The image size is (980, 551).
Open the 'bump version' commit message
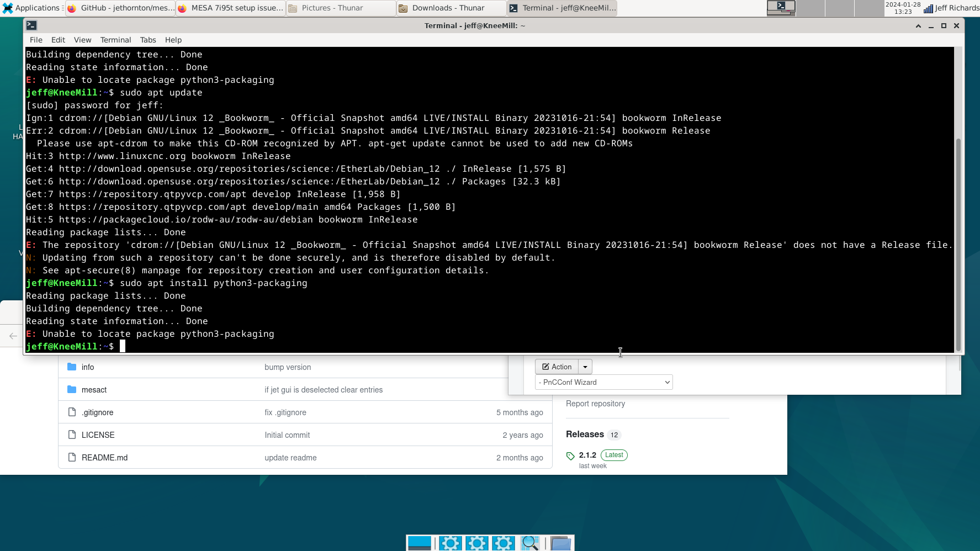pyautogui.click(x=288, y=367)
